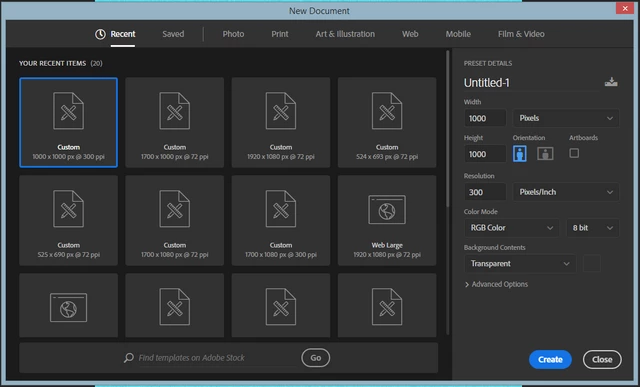Open the Film & Video tab
The image size is (640, 387).
coord(521,34)
